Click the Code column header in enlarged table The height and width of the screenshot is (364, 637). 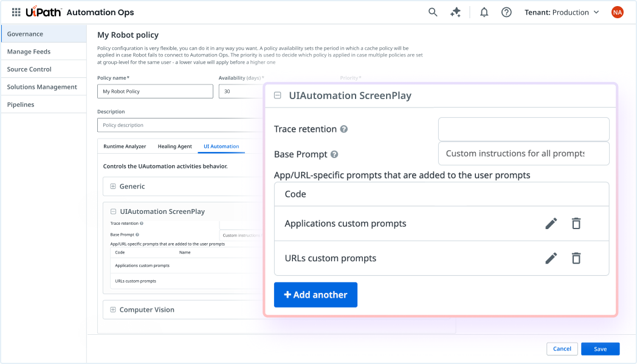(x=295, y=194)
